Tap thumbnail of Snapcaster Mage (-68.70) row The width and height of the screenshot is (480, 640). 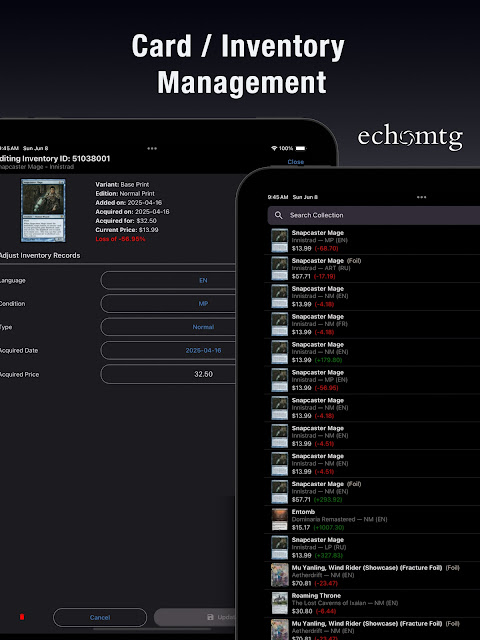click(x=280, y=240)
